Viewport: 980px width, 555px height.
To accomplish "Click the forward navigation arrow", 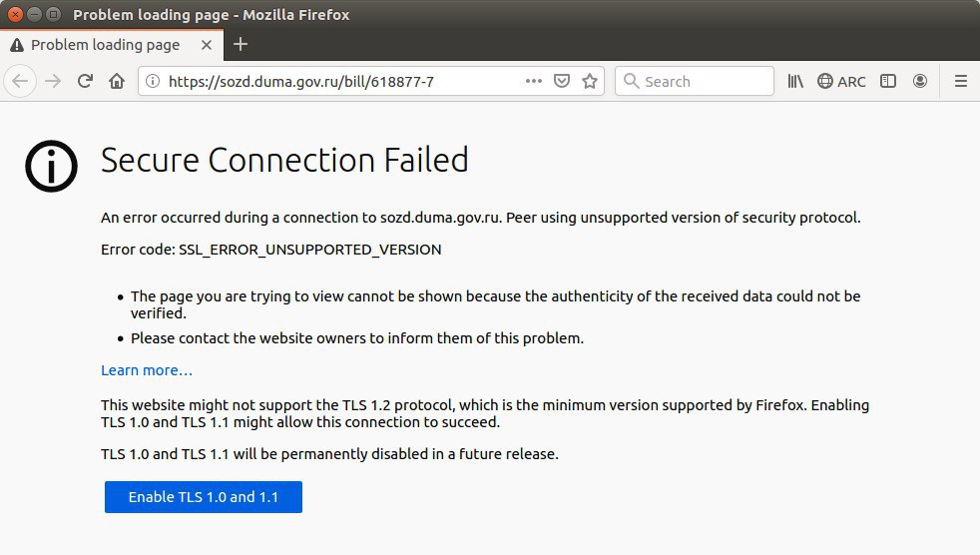I will [x=53, y=81].
